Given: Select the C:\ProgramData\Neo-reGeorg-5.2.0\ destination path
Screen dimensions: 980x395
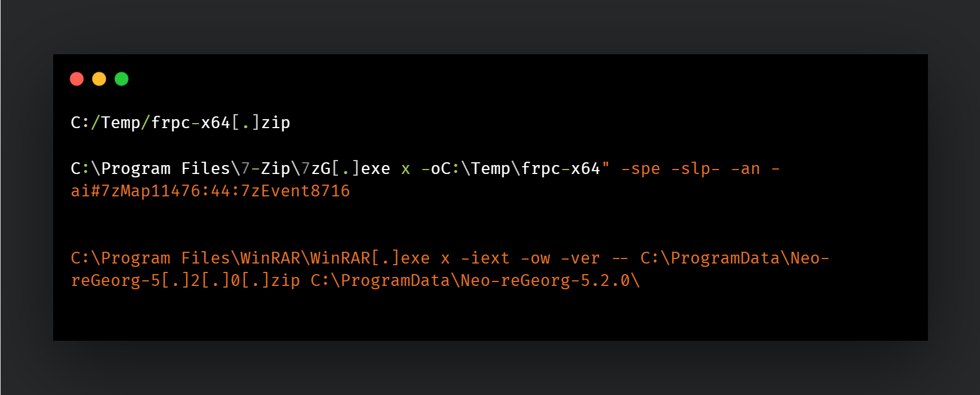Looking at the screenshot, I should [x=475, y=280].
